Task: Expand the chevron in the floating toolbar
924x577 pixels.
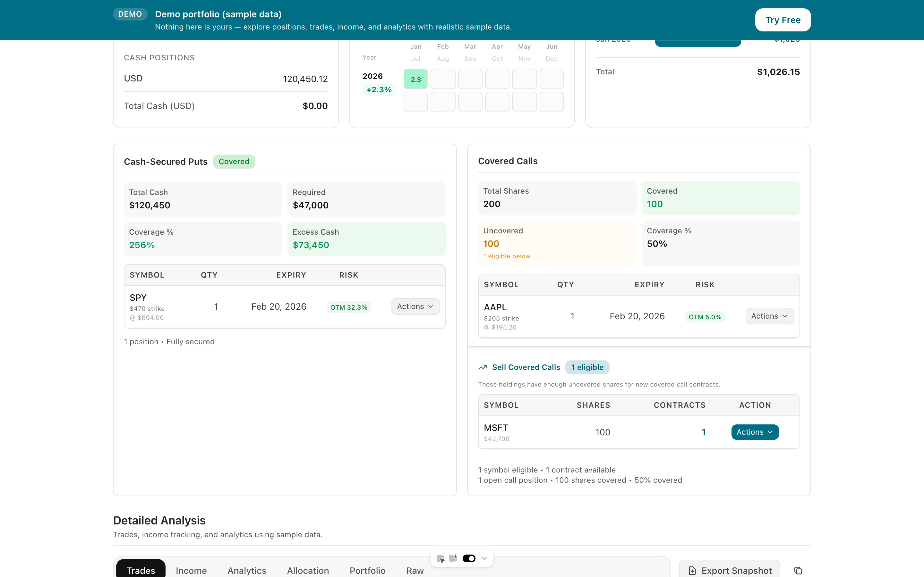Action: pyautogui.click(x=484, y=558)
